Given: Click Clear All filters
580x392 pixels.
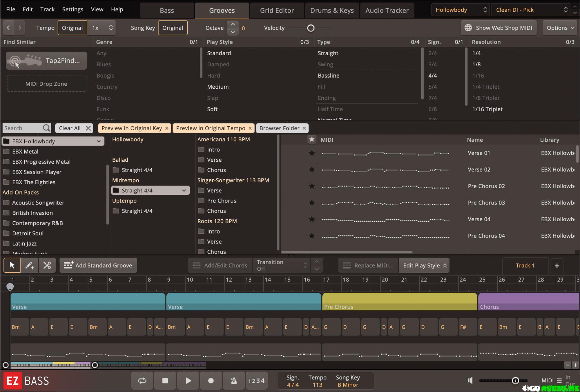Looking at the screenshot, I should [x=74, y=128].
